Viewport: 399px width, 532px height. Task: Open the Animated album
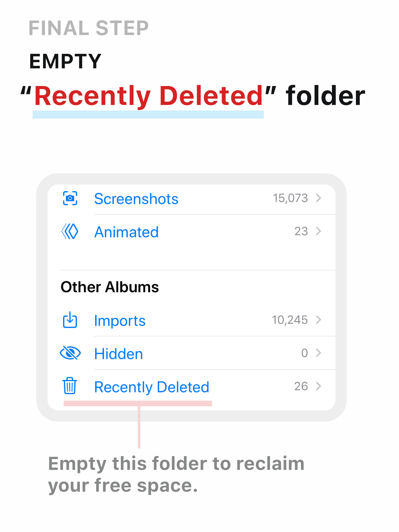191,232
